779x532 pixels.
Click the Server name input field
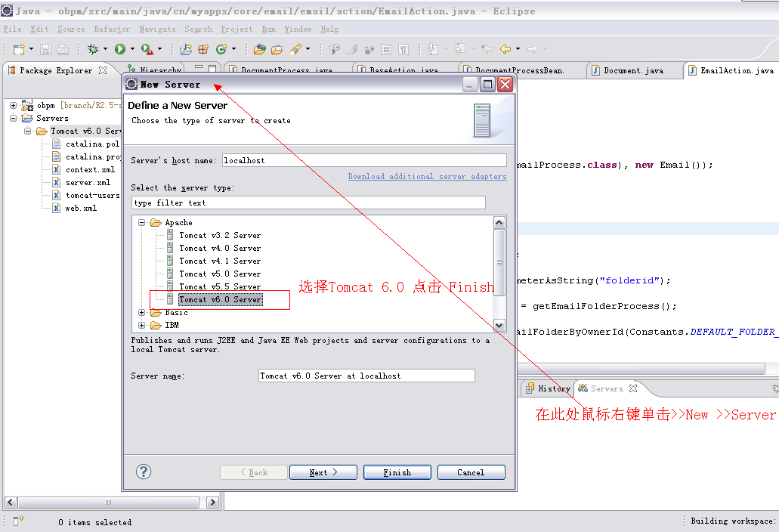click(366, 376)
